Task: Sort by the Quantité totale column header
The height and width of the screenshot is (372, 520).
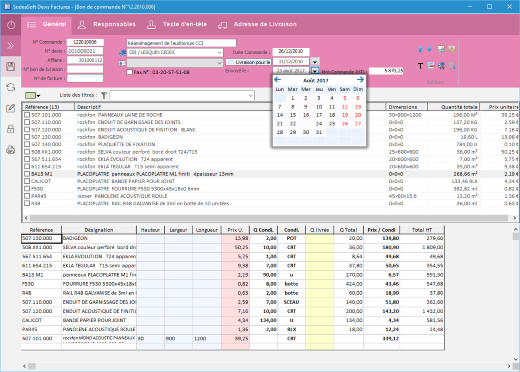Action: [454, 107]
